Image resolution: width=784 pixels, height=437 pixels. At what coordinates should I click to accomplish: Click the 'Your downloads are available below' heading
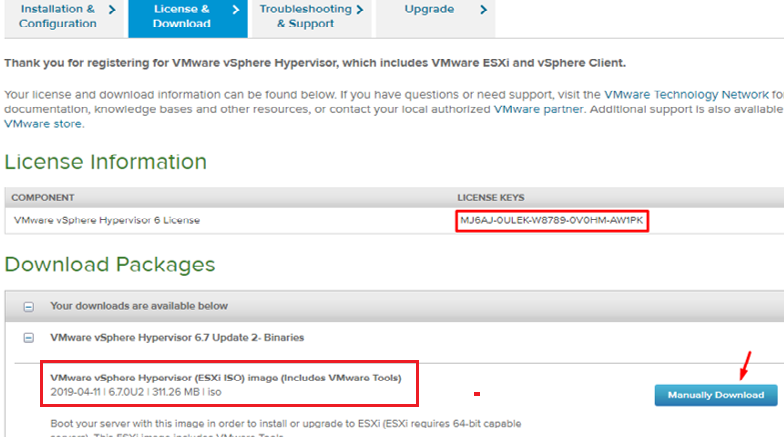click(x=138, y=306)
